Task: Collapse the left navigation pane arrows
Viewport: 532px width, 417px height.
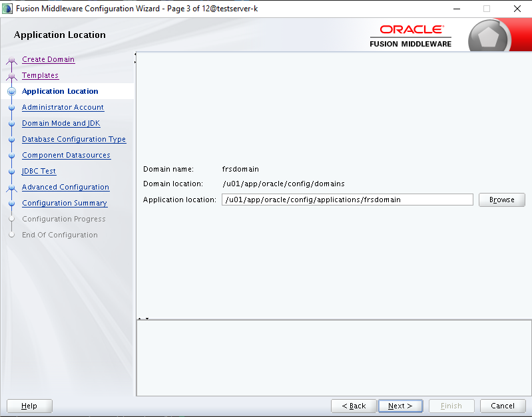Action: pyautogui.click(x=135, y=58)
